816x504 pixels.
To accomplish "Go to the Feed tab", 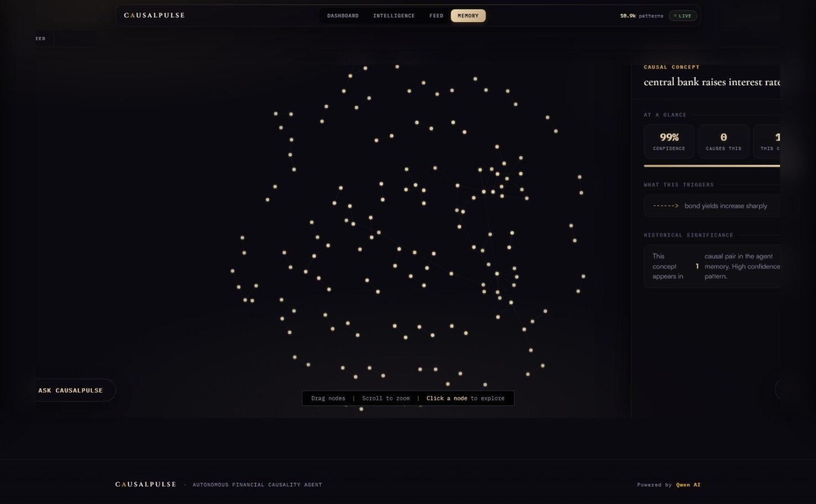I will [436, 16].
